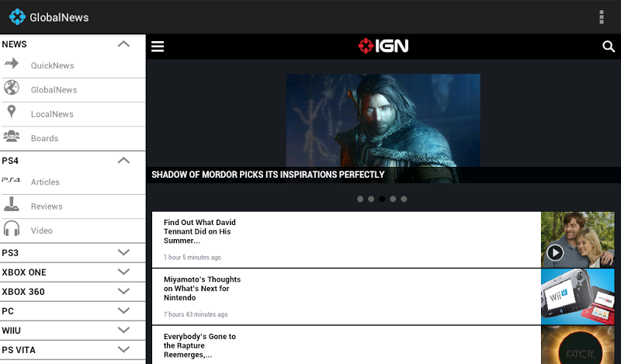Expand the XBOX ONE section

(x=123, y=272)
